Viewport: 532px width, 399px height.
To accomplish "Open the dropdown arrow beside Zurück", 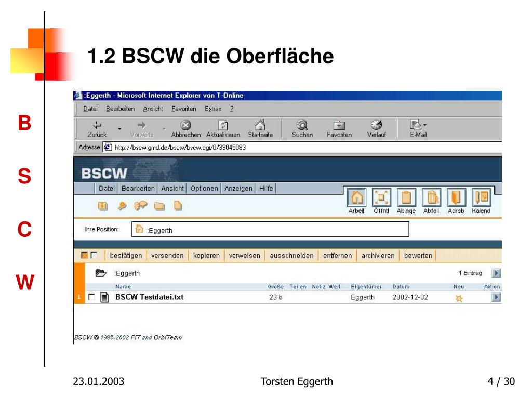I will coord(119,129).
